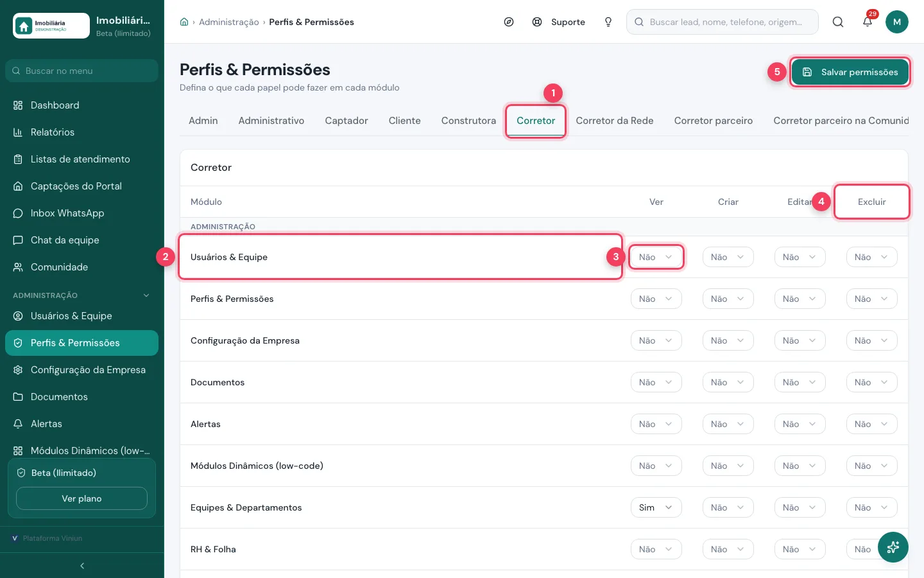
Task: Open Chat da equipe
Action: coord(82,240)
